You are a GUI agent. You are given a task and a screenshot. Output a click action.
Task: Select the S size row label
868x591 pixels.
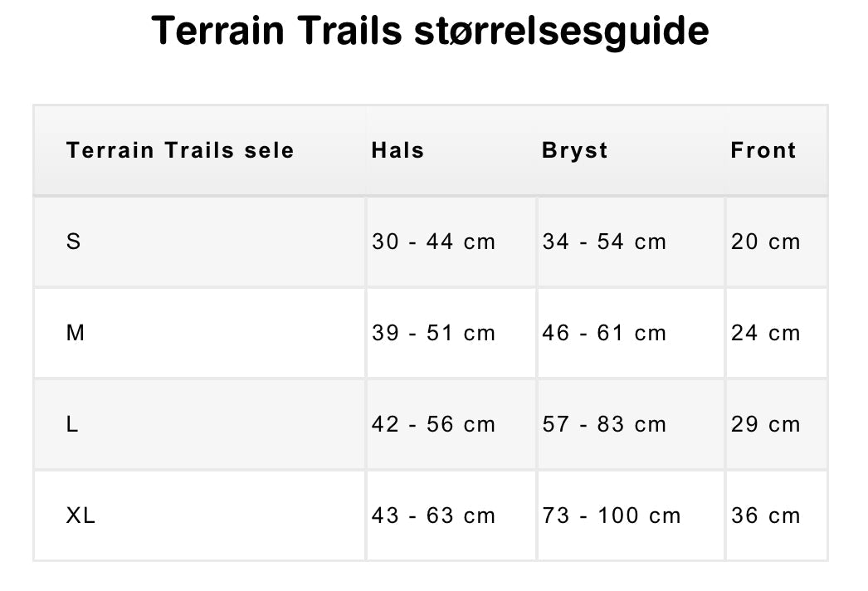coord(74,242)
